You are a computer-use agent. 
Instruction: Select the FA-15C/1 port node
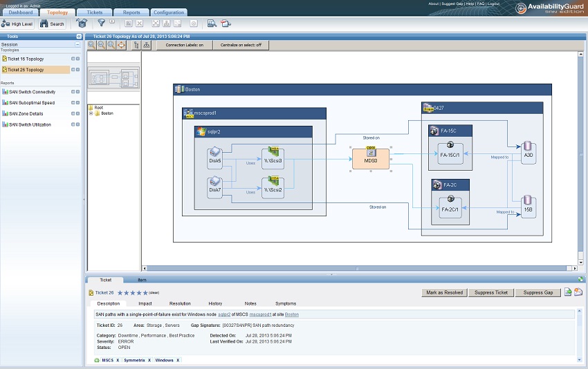(x=450, y=153)
